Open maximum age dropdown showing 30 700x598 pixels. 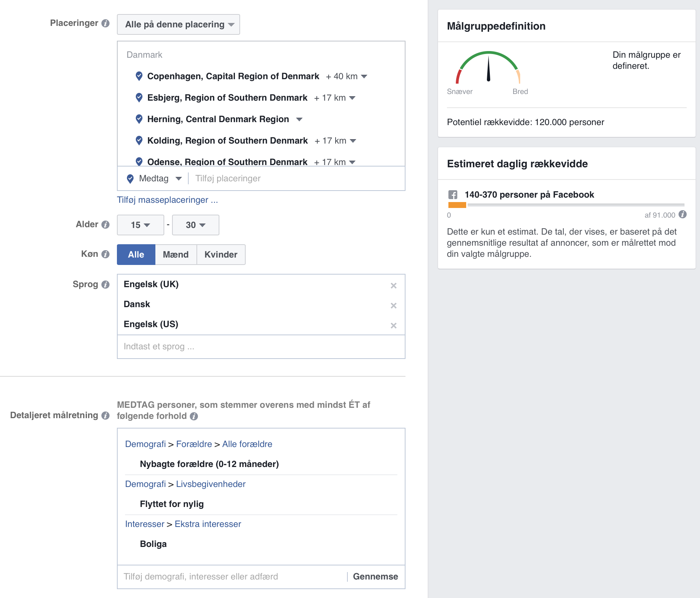click(x=195, y=225)
